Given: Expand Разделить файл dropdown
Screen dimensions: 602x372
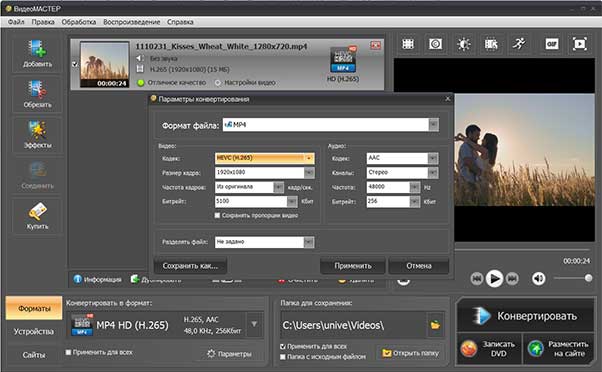Looking at the screenshot, I should [x=309, y=242].
